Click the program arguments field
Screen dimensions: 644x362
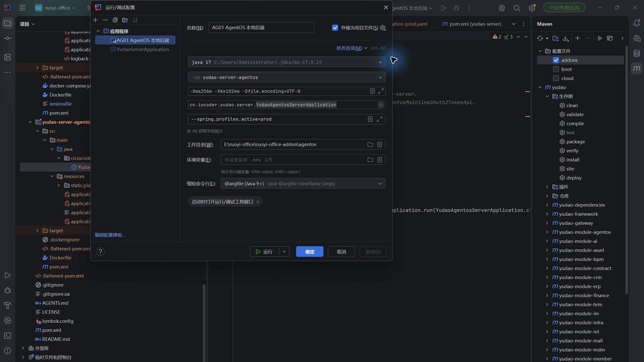277,119
